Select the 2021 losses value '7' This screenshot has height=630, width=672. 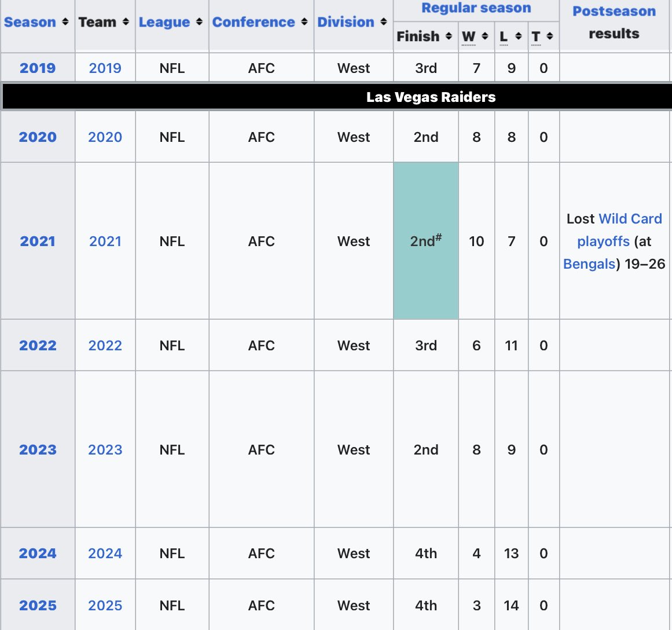511,241
